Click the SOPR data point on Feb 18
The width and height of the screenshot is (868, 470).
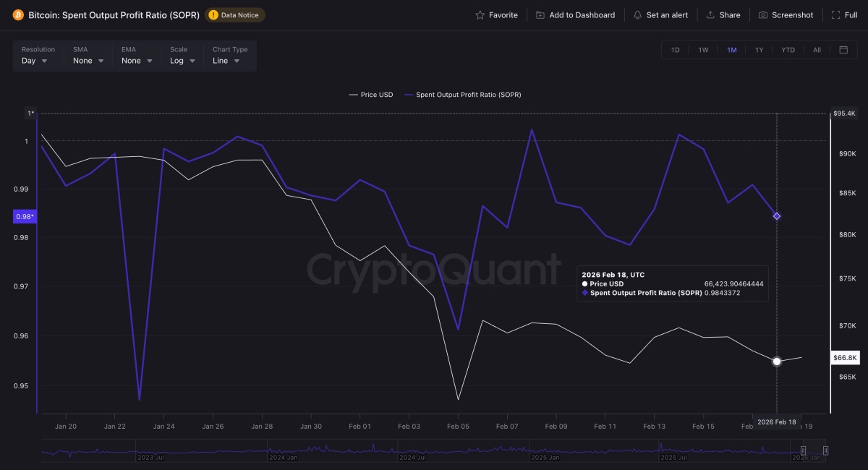point(777,216)
